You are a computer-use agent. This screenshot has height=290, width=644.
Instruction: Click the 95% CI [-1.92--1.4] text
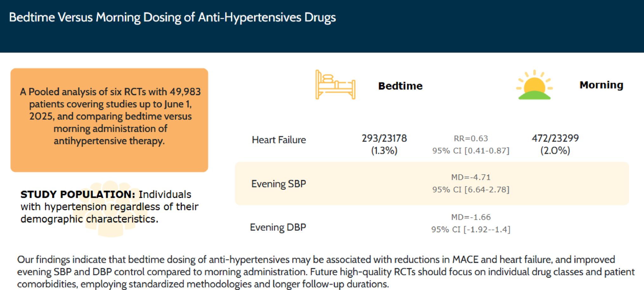pyautogui.click(x=471, y=230)
